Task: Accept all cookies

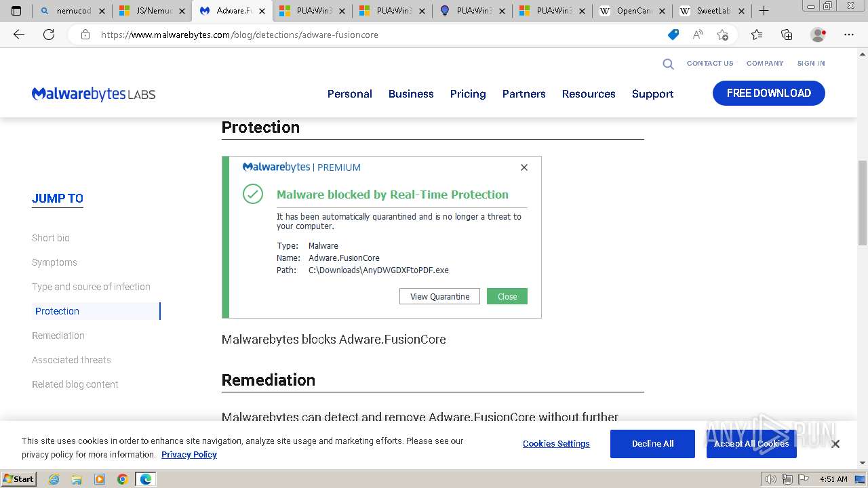Action: click(751, 444)
